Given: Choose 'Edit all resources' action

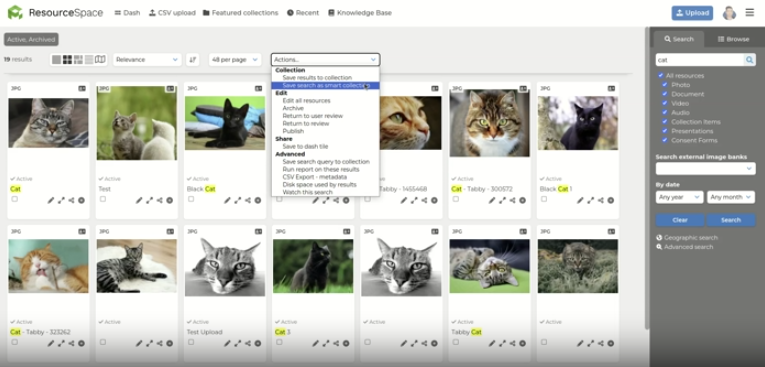Looking at the screenshot, I should [306, 101].
